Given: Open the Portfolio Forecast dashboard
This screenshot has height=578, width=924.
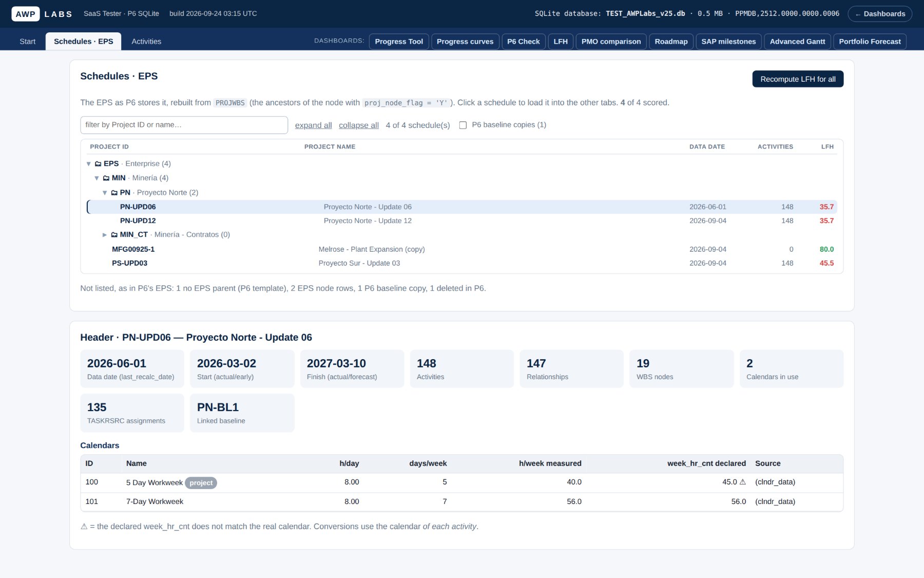Looking at the screenshot, I should click(x=870, y=41).
